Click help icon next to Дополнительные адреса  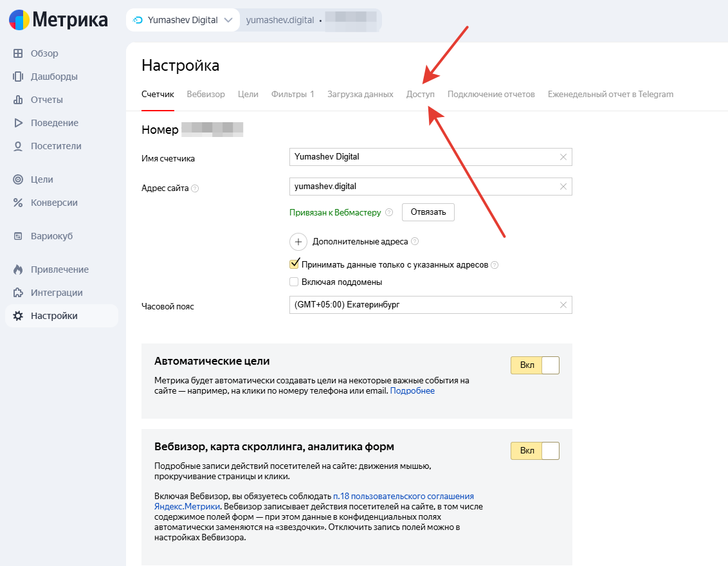(415, 241)
